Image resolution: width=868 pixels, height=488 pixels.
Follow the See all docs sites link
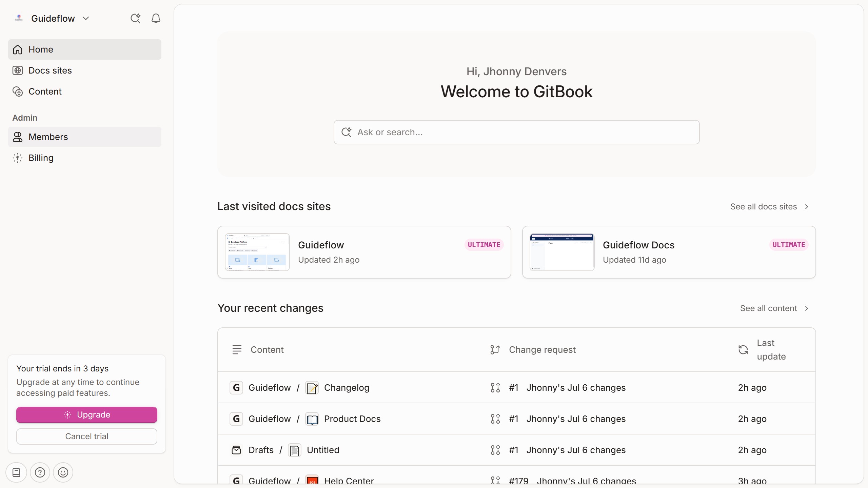[764, 207]
